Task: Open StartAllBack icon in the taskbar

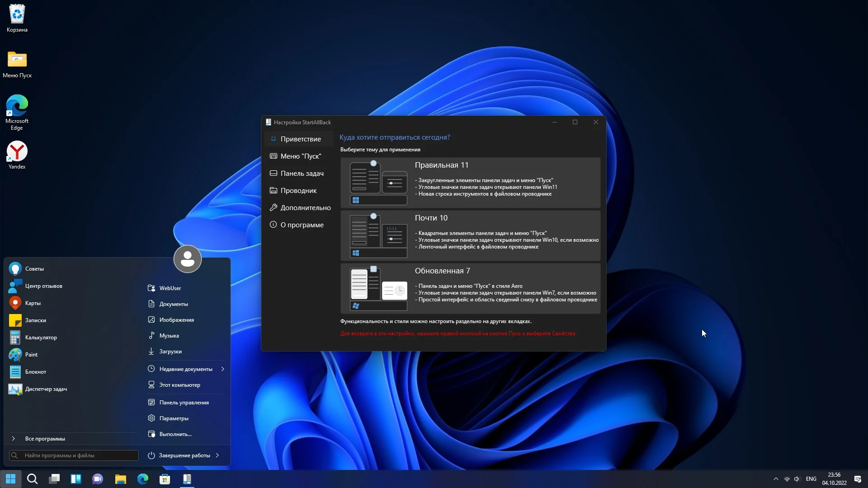Action: (187, 479)
